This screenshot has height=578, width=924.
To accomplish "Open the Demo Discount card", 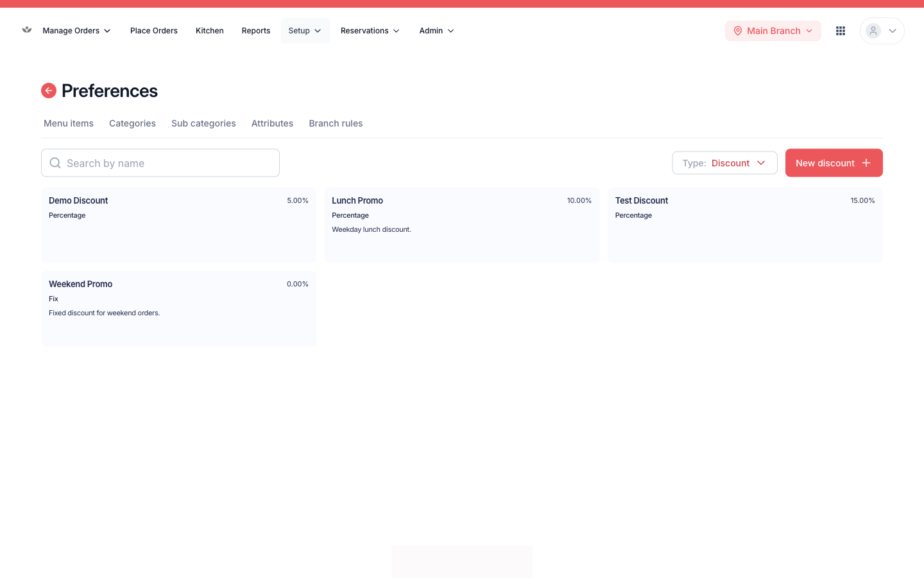I will (178, 225).
